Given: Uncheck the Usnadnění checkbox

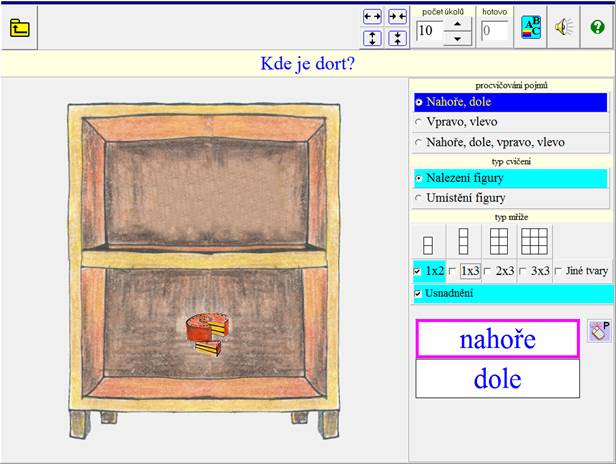Looking at the screenshot, I should [x=418, y=293].
